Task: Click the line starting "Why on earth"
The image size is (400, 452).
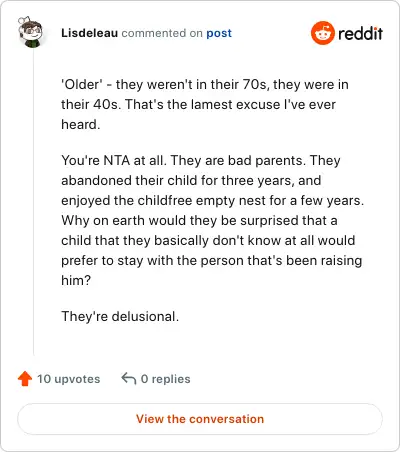Action: [199, 221]
